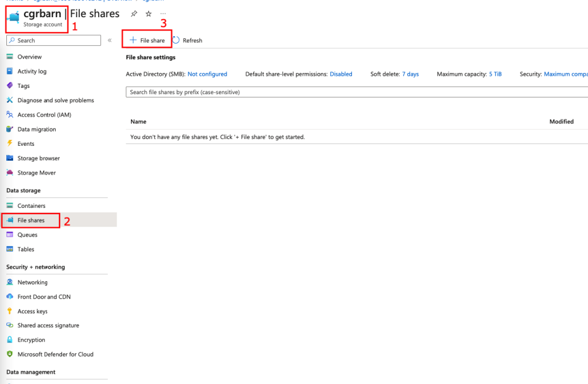Click the Tags icon in the sidebar

pyautogui.click(x=10, y=86)
